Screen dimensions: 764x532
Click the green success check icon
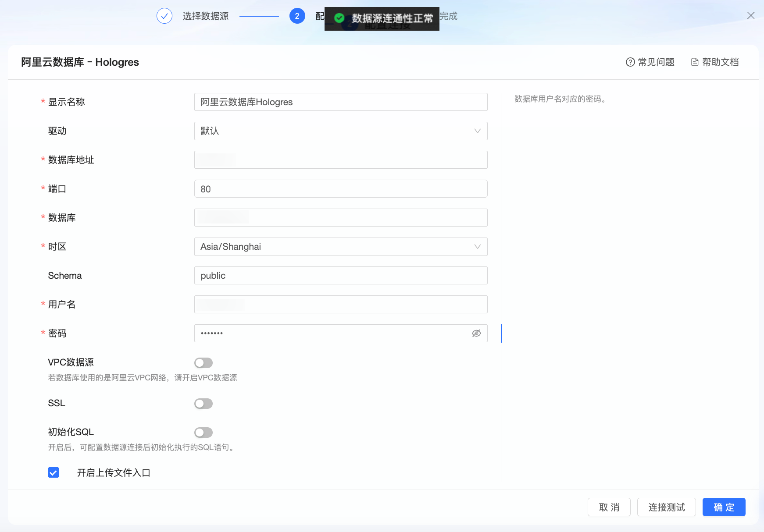[339, 18]
